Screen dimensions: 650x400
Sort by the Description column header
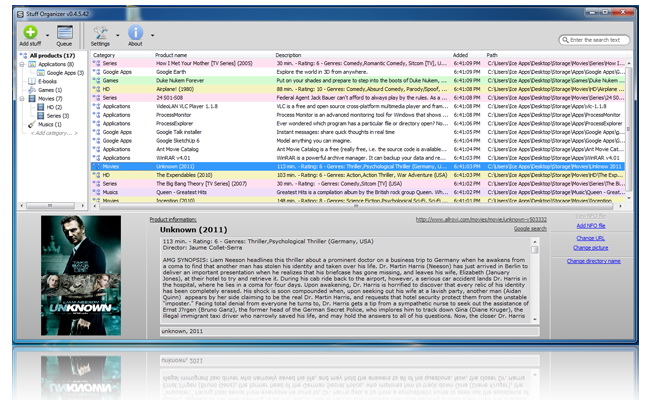pos(288,55)
